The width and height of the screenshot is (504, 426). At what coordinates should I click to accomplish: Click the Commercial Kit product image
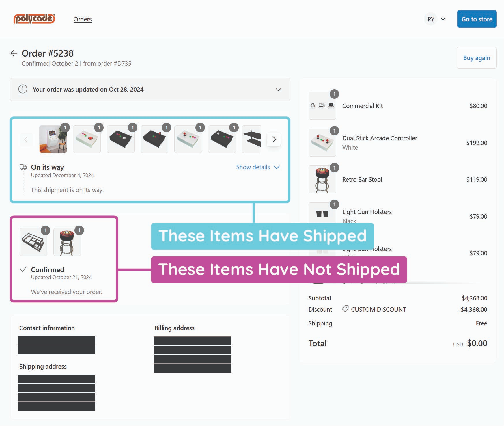[322, 106]
